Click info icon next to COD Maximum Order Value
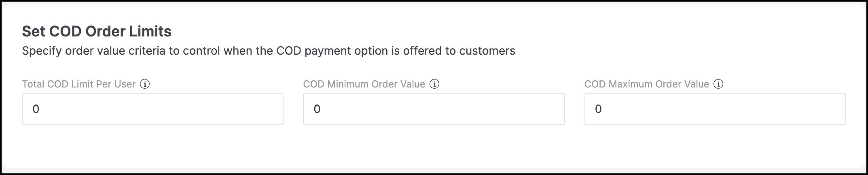The width and height of the screenshot is (868, 175). (x=718, y=84)
